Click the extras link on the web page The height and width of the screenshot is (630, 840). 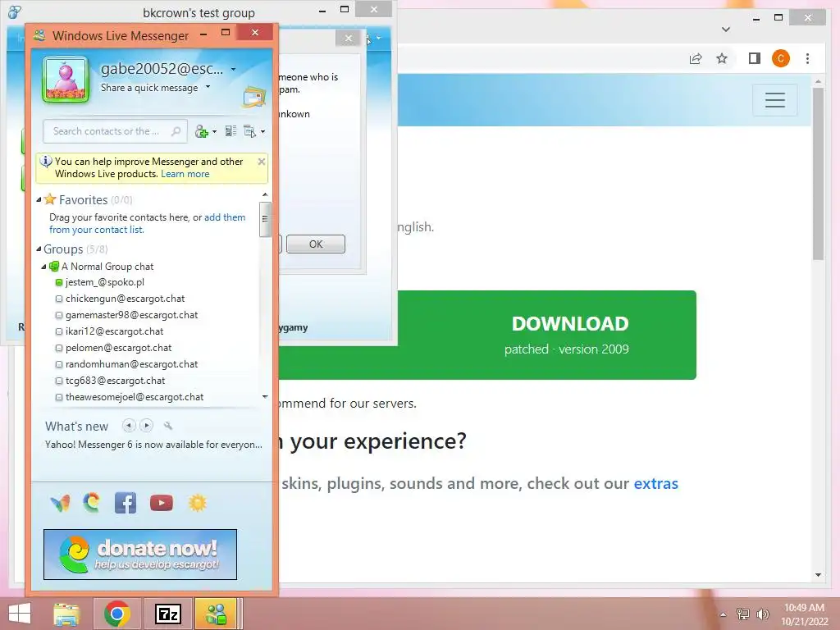[655, 483]
